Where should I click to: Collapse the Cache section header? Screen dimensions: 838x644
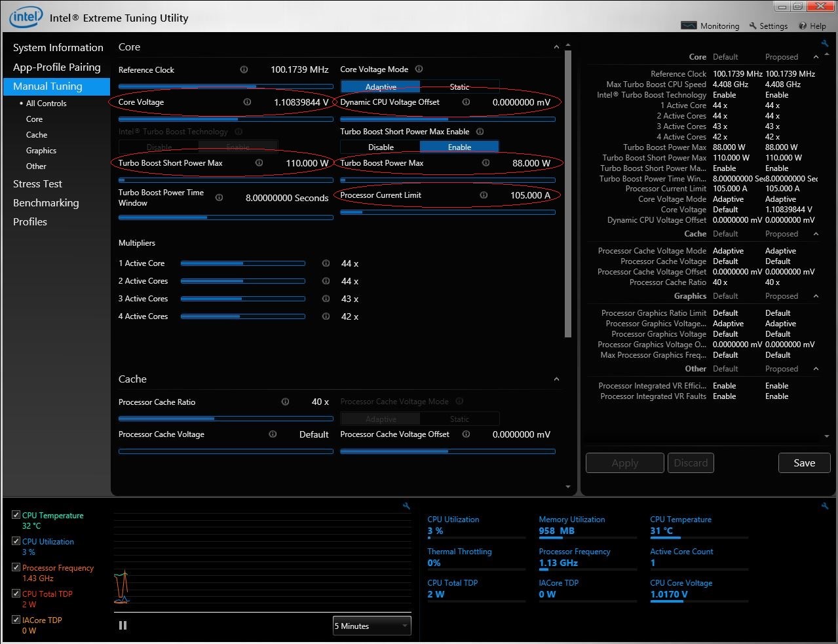coord(556,379)
